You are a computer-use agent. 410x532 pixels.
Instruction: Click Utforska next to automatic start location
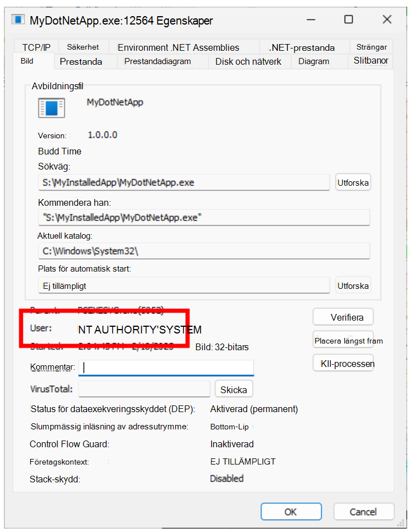coord(353,286)
